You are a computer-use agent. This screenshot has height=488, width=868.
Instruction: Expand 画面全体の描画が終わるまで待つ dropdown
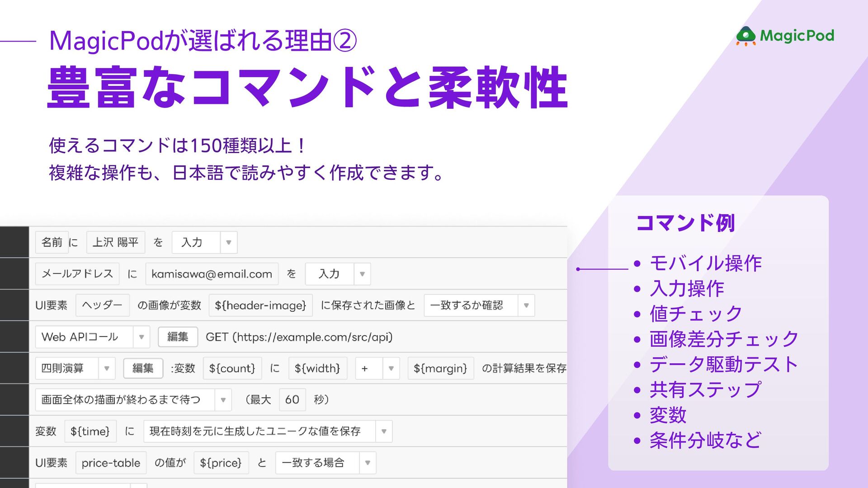click(223, 400)
